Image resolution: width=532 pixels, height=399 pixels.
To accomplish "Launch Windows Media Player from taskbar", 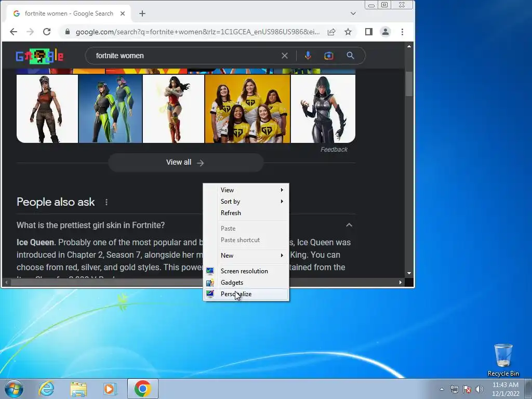I will click(x=110, y=389).
